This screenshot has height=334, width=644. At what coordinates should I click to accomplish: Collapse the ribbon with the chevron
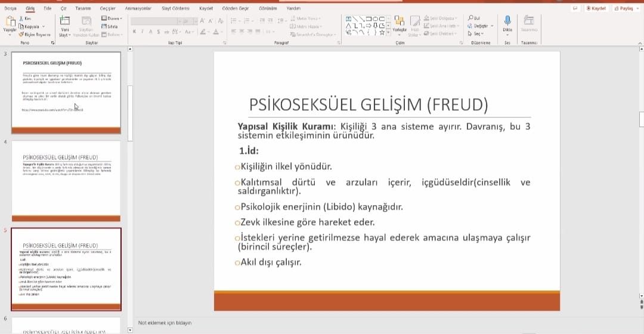tap(639, 43)
